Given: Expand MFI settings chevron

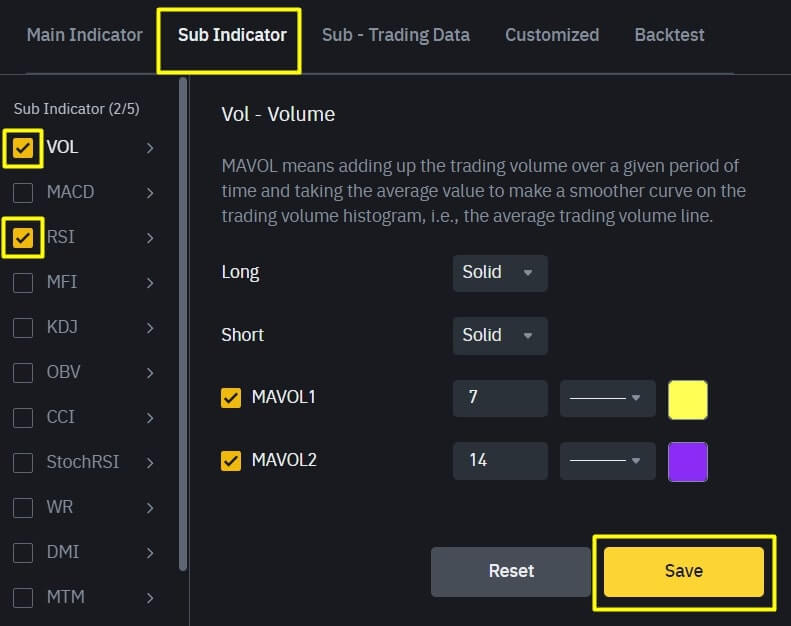Looking at the screenshot, I should click(150, 282).
